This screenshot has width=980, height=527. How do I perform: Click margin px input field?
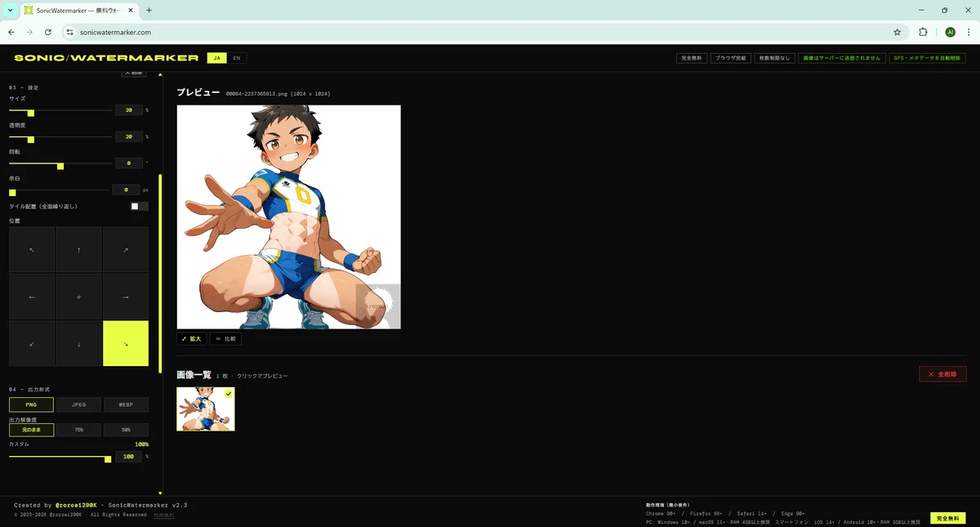tap(126, 190)
